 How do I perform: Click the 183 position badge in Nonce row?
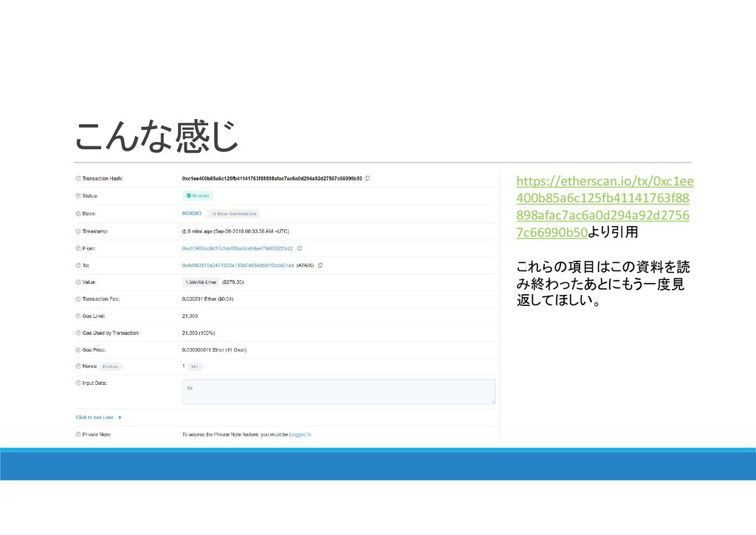pyautogui.click(x=195, y=367)
